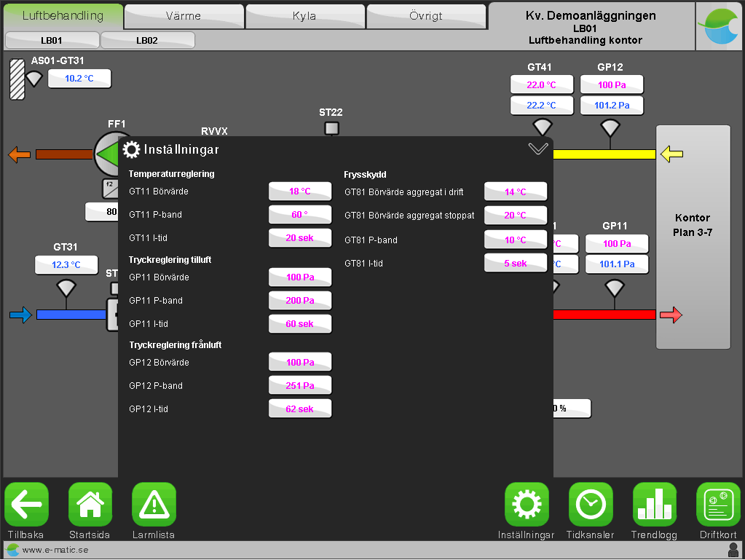Edit GP12 I-tid value 62 sek
The height and width of the screenshot is (560, 745).
click(x=300, y=409)
